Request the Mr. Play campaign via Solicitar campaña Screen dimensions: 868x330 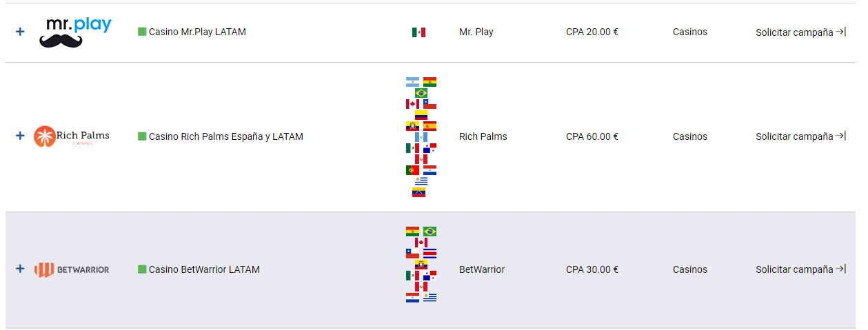pyautogui.click(x=800, y=32)
